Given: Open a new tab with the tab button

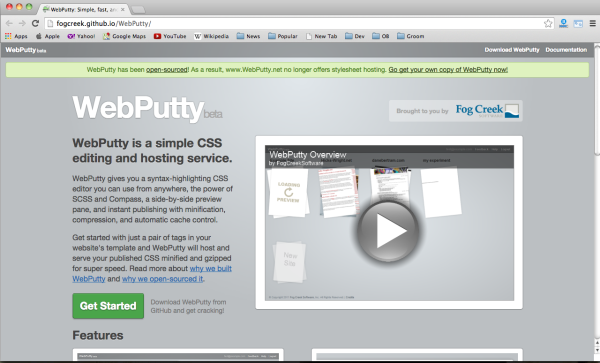Looking at the screenshot, I should (138, 10).
